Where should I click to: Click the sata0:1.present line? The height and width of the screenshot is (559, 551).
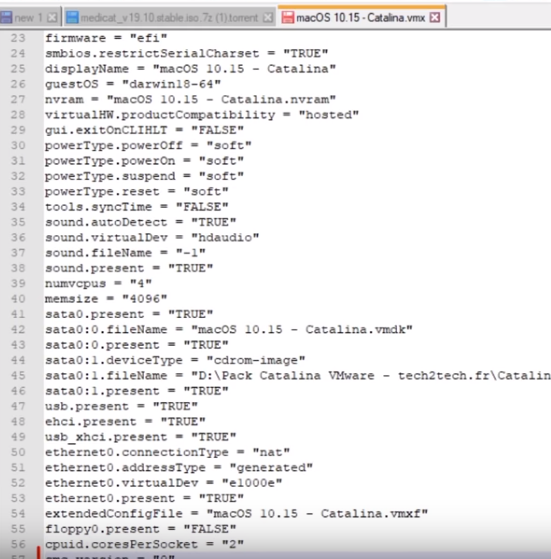point(137,390)
